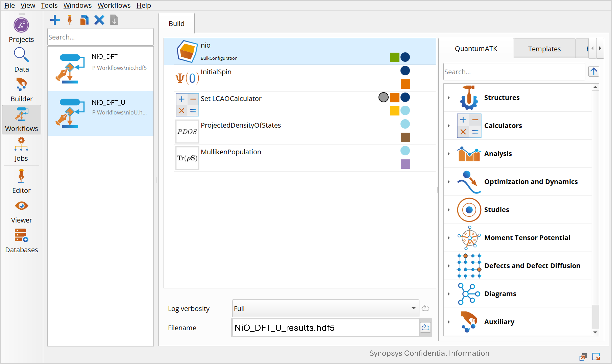Screen dimensions: 612x364
Task: Reset the Filename field with revert icon
Action: pyautogui.click(x=425, y=327)
